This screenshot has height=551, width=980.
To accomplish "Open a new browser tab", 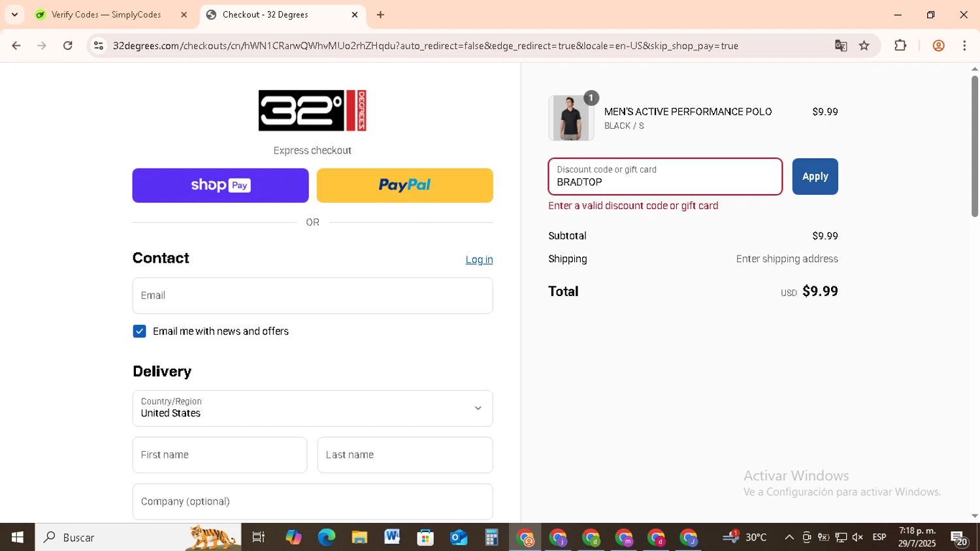I will (x=380, y=14).
